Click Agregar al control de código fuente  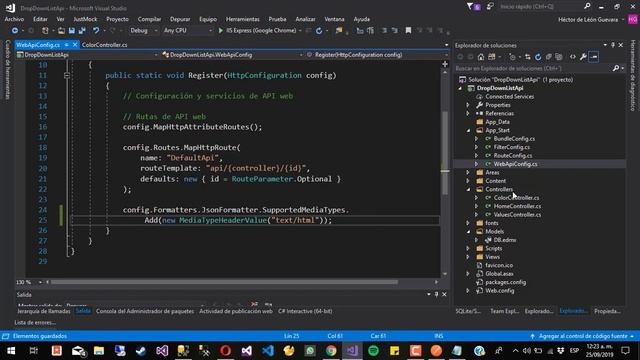click(x=582, y=336)
